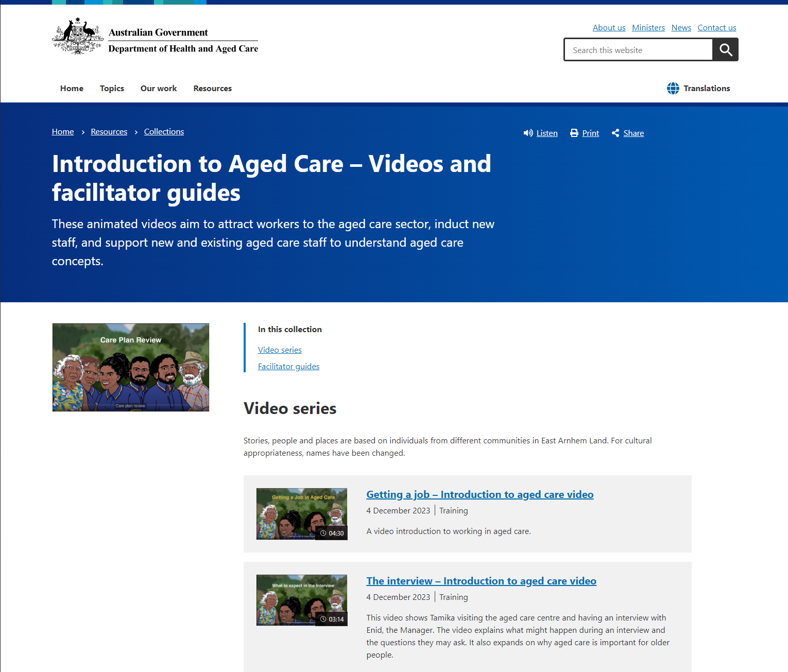The image size is (788, 672).
Task: Go to the Facilitator guides section
Action: [x=288, y=366]
